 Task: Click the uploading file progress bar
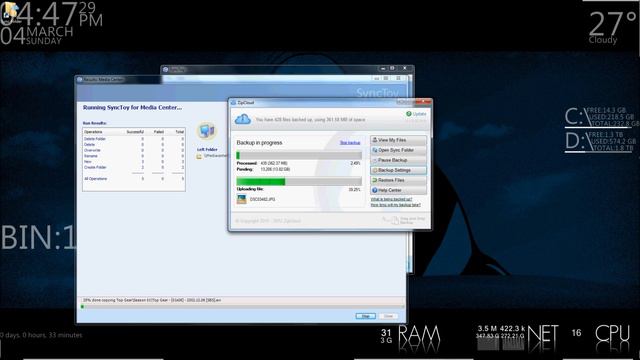click(299, 182)
